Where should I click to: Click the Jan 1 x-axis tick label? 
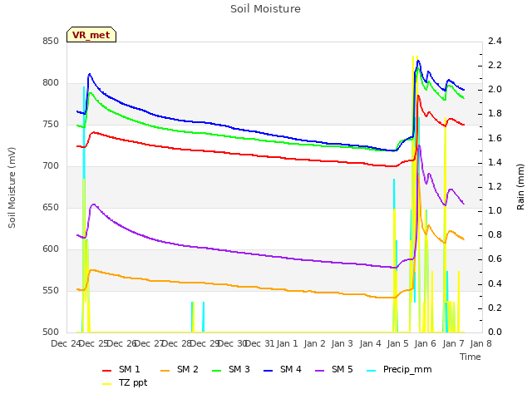287,343
